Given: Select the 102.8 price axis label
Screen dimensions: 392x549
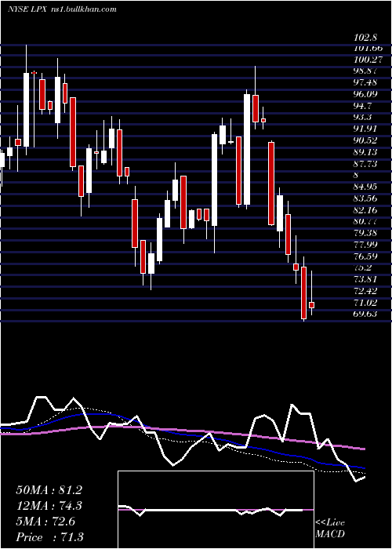Looking at the screenshot, I should click(365, 38).
